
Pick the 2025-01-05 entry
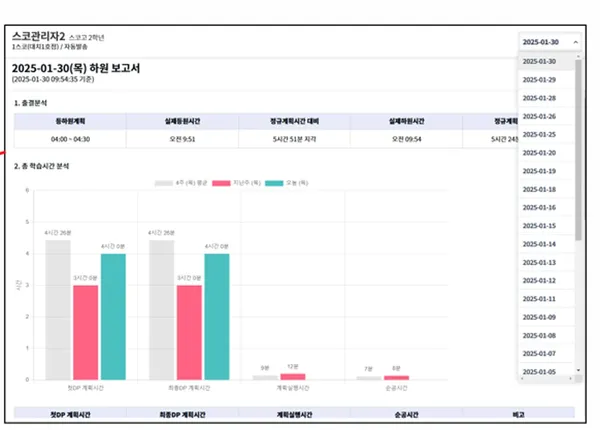(546, 371)
